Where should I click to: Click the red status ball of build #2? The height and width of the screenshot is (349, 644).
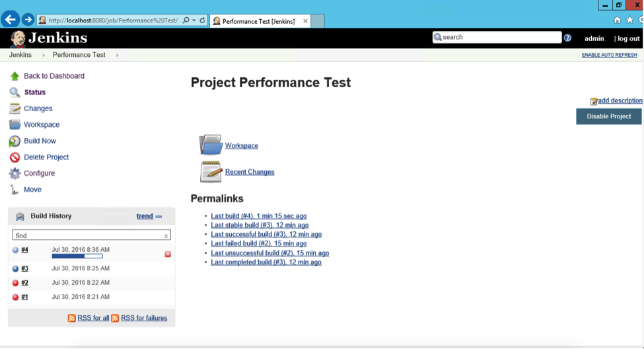(15, 283)
